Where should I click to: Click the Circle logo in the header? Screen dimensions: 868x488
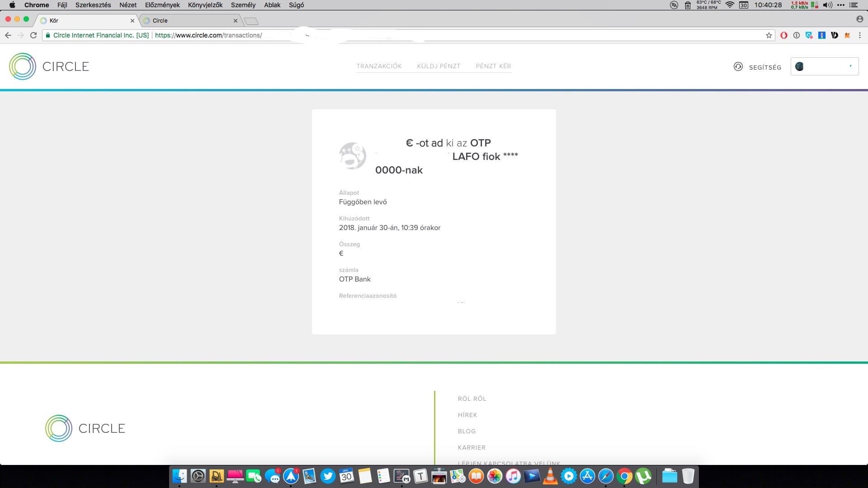click(x=49, y=66)
